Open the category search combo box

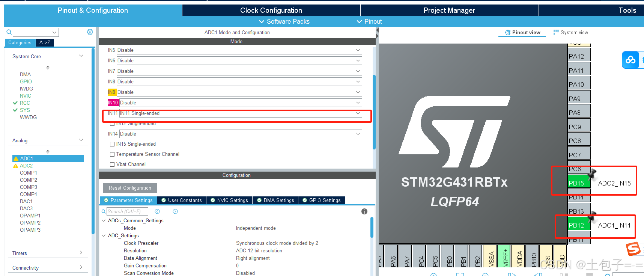click(36, 32)
